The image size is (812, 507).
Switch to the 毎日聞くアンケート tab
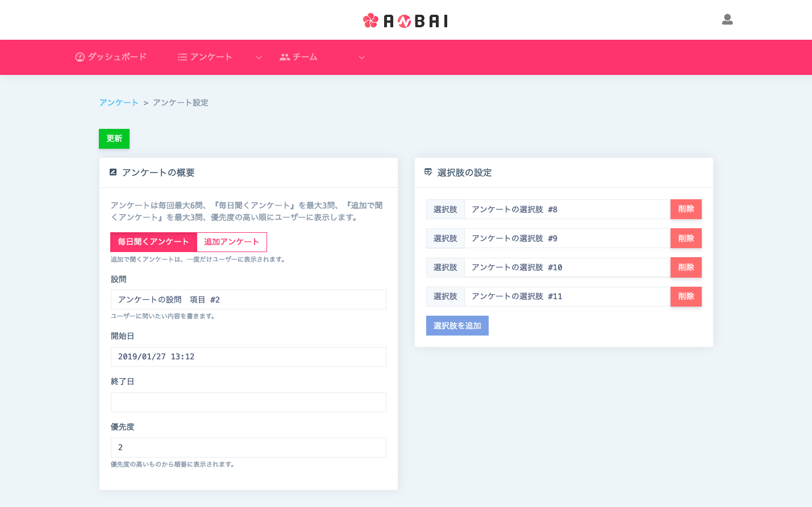(153, 242)
